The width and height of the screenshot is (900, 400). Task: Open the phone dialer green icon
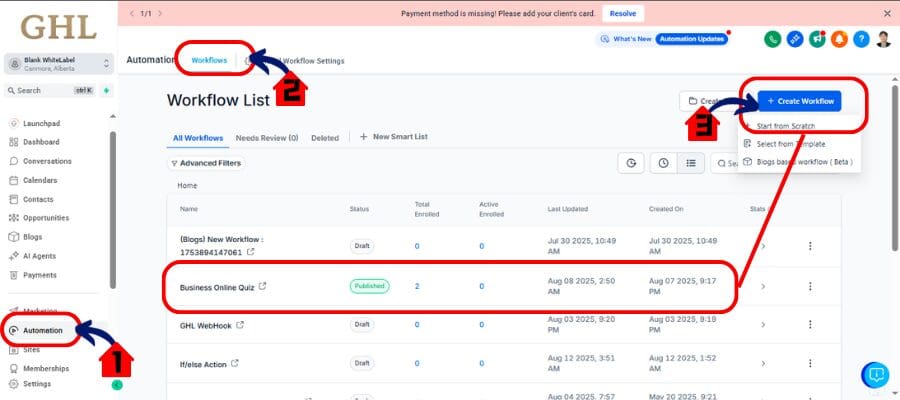[x=773, y=39]
